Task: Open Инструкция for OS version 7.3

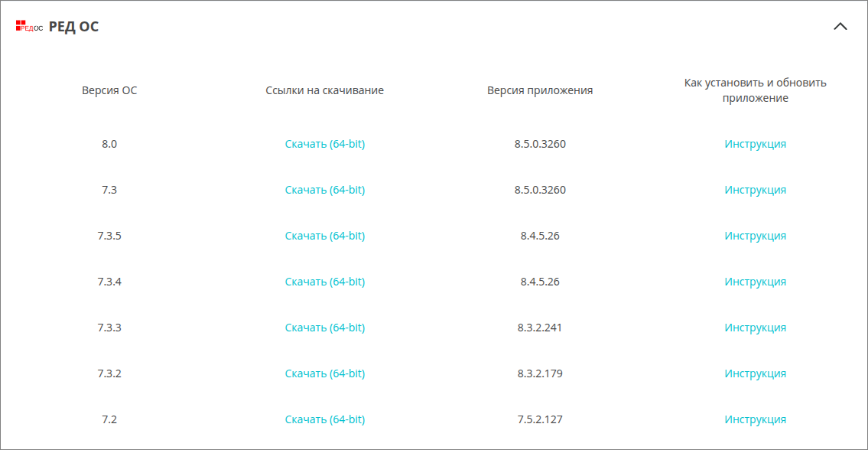Action: 755,190
